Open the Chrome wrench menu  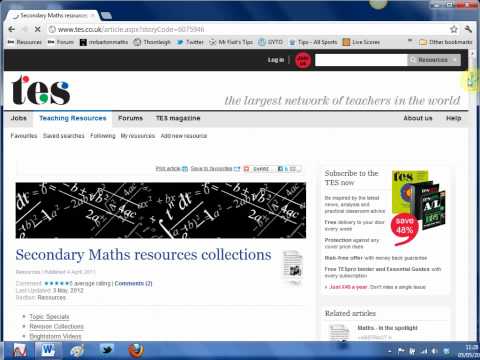[468, 29]
